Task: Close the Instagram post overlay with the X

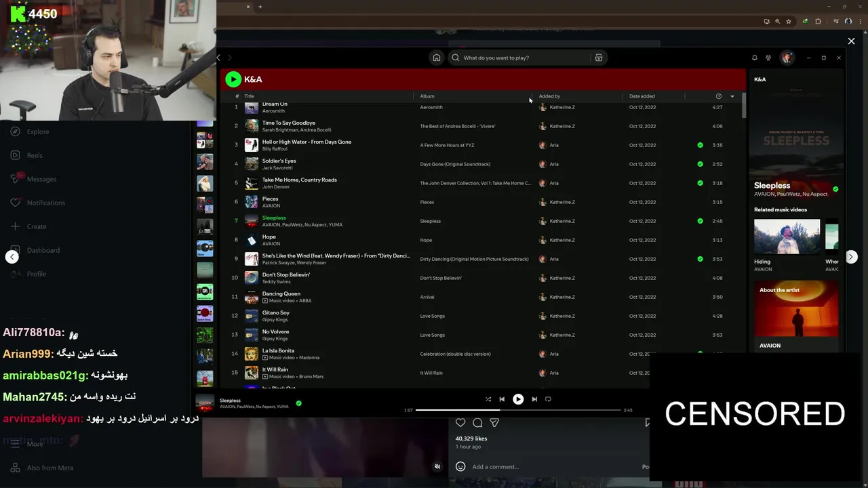Action: coord(851,41)
